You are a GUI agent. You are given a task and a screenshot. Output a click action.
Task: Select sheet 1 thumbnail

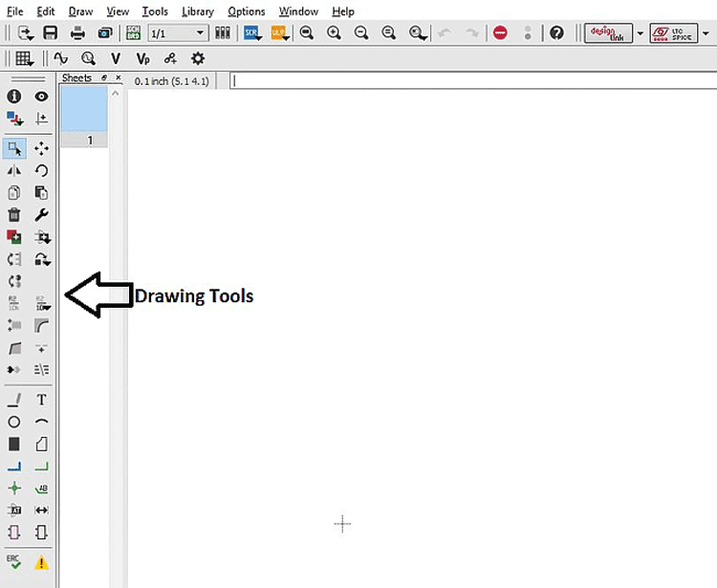84,117
